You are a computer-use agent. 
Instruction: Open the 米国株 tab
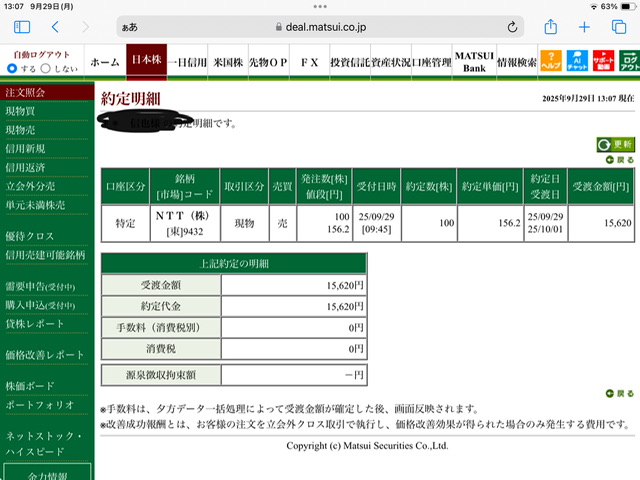pyautogui.click(x=228, y=62)
